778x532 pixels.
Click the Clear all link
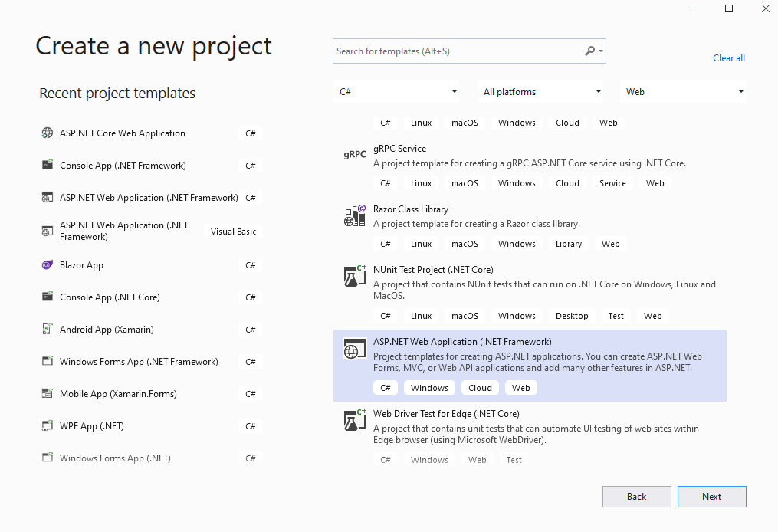click(x=728, y=57)
